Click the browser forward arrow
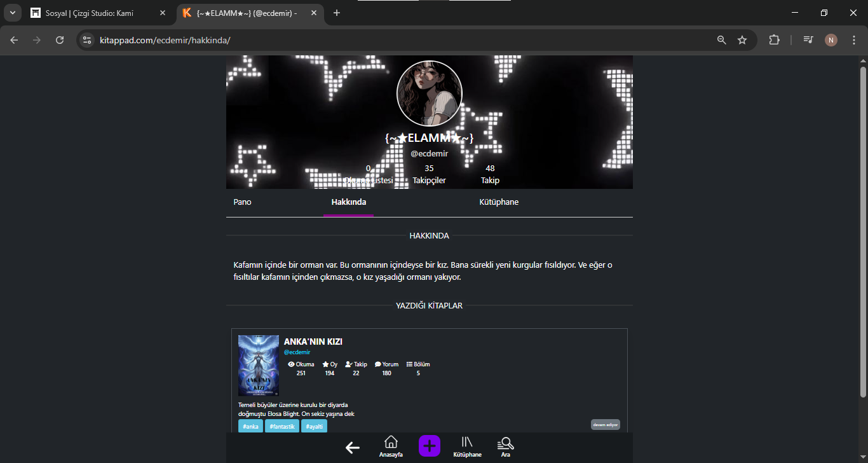 (37, 40)
